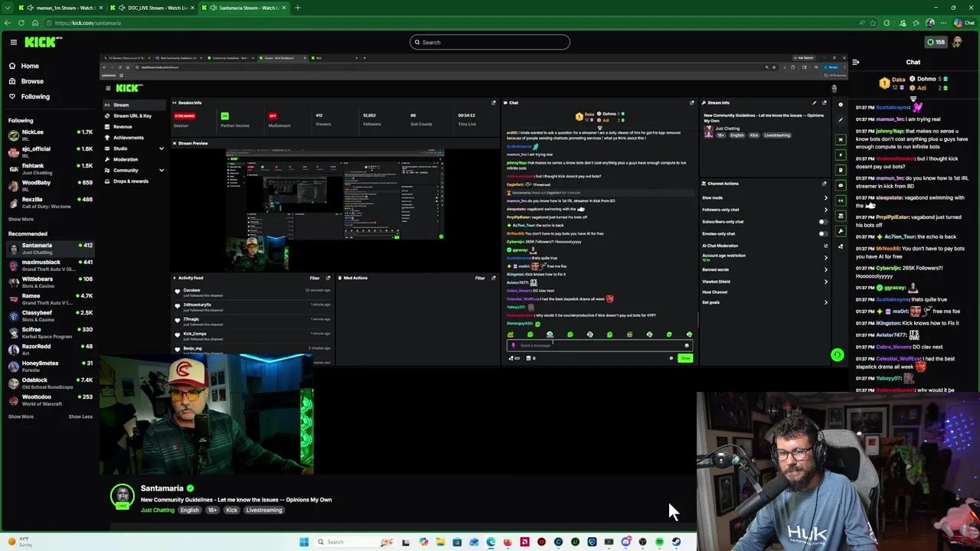Image resolution: width=980 pixels, height=551 pixels.
Task: Focus the Kick Search field
Action: click(x=490, y=42)
